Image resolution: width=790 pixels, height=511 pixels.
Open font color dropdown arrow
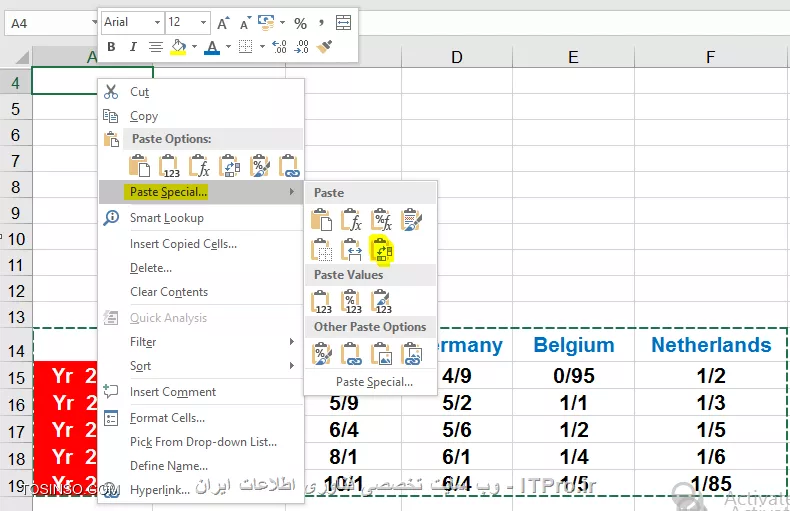[228, 47]
